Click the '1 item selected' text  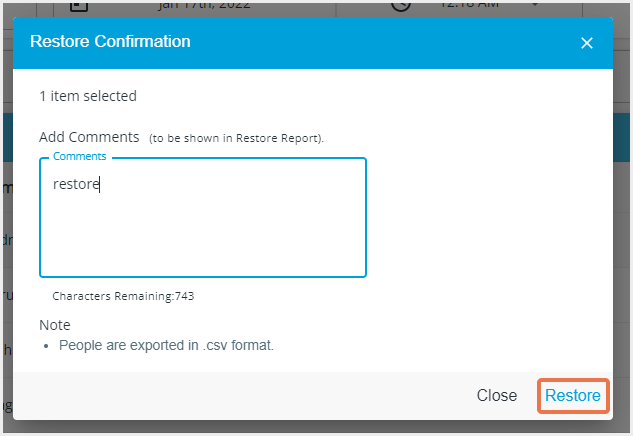(x=88, y=96)
